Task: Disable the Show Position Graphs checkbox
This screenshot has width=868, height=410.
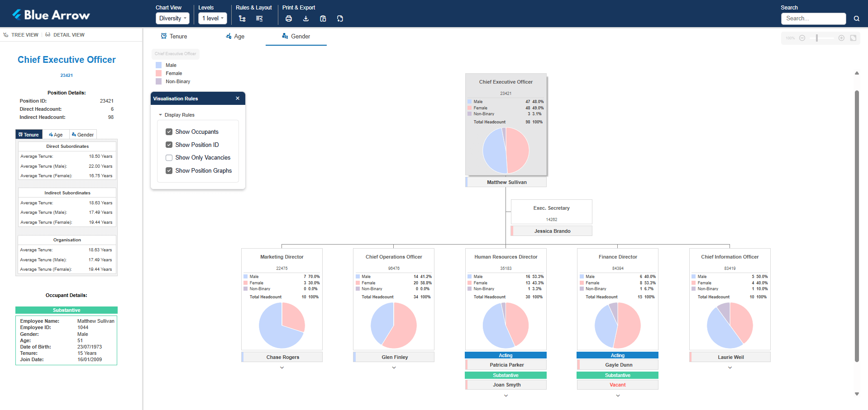Action: click(x=169, y=171)
